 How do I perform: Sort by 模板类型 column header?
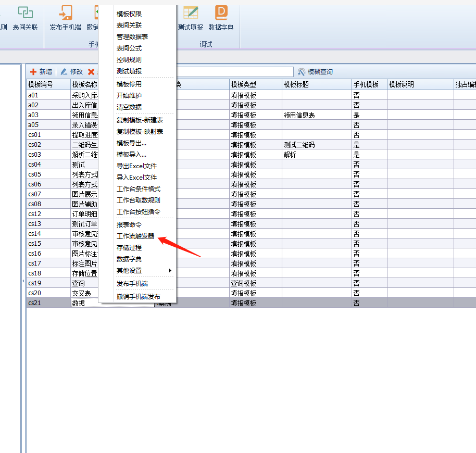coord(254,84)
